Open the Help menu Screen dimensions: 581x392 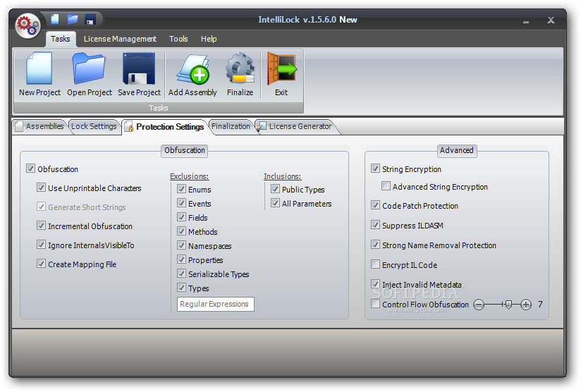[209, 39]
